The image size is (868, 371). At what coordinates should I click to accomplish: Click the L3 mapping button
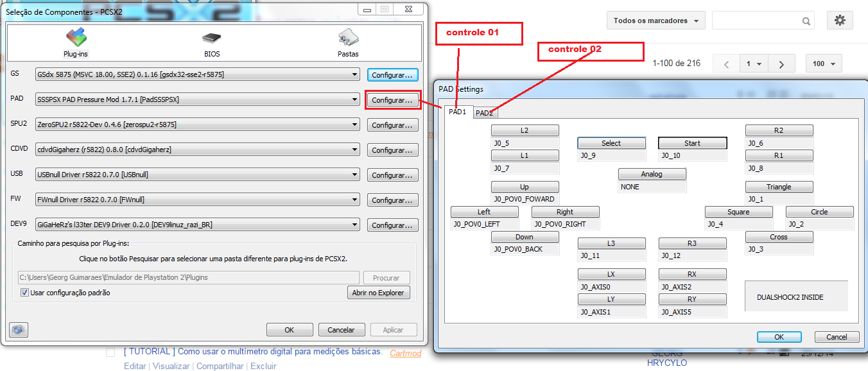click(611, 243)
